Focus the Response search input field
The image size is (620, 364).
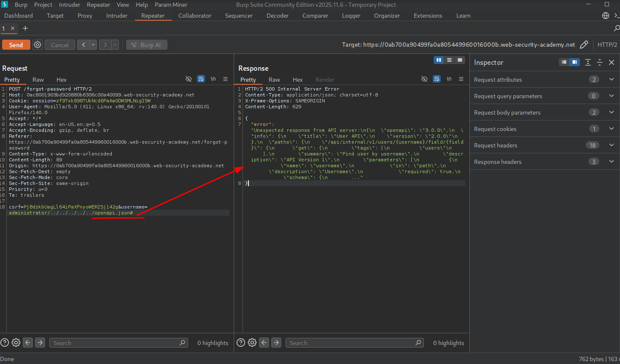click(x=354, y=343)
